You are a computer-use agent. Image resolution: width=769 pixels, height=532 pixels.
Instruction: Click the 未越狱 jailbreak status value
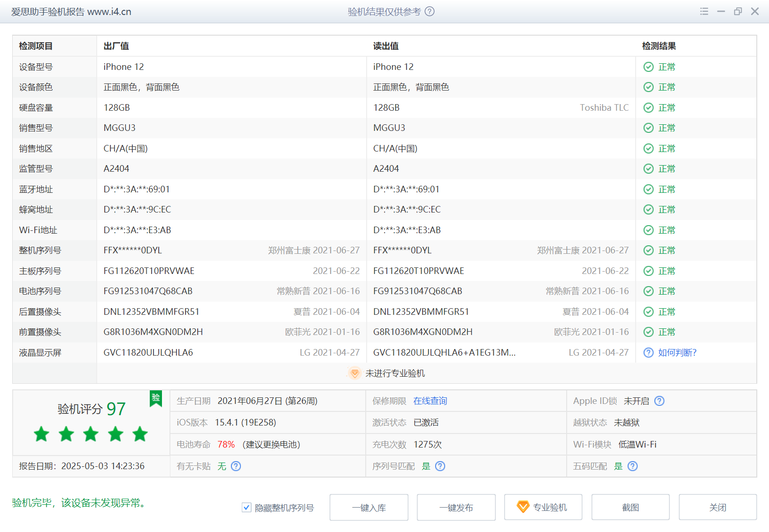[x=627, y=423]
